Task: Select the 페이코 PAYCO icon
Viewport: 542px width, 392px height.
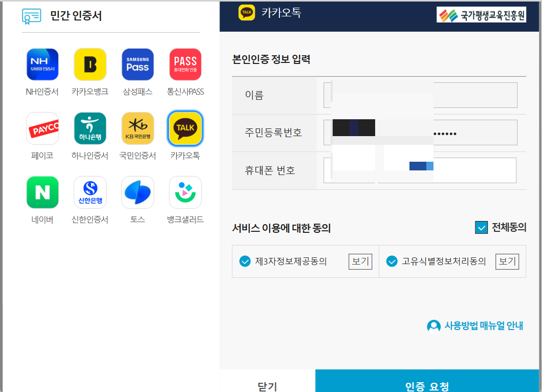Action: [x=42, y=128]
